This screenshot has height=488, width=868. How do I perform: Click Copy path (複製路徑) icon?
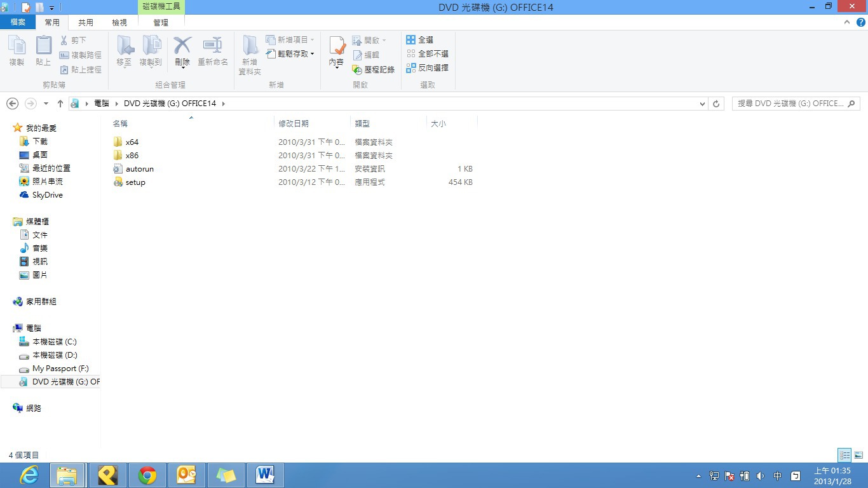pos(64,55)
